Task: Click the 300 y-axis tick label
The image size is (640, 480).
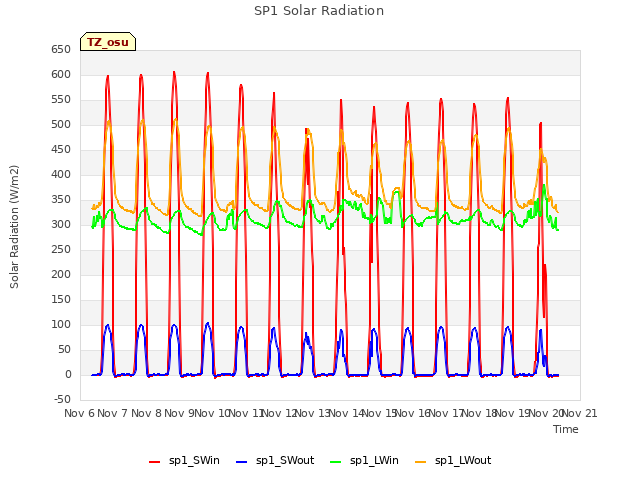Action: tap(61, 224)
